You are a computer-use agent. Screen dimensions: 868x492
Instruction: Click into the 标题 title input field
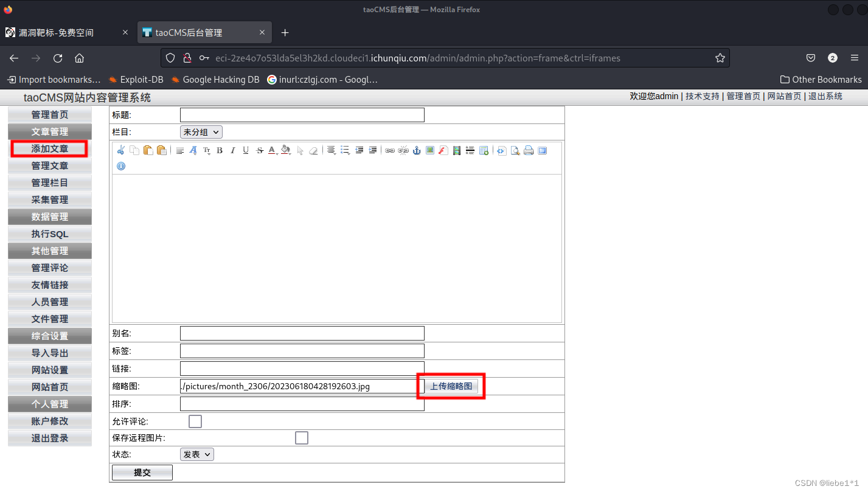(302, 115)
